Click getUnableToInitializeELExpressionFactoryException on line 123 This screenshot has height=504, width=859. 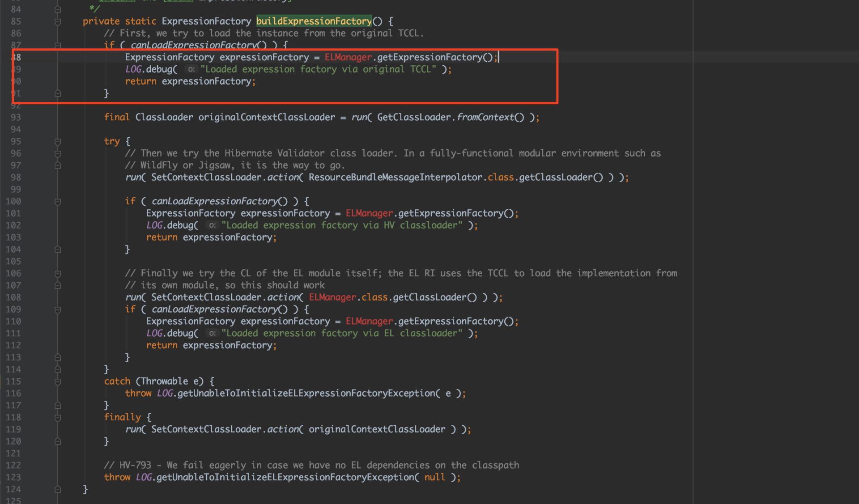285,477
